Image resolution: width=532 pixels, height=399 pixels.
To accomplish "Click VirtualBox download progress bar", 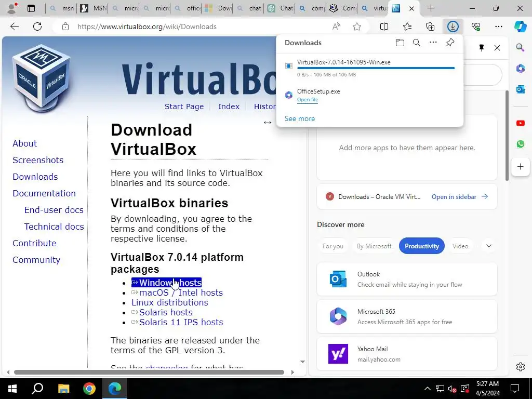I will point(376,68).
